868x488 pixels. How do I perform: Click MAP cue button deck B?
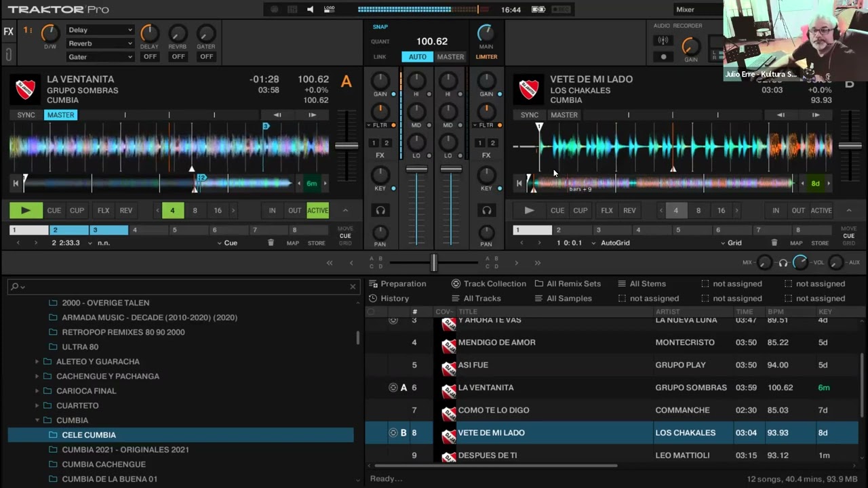click(796, 243)
